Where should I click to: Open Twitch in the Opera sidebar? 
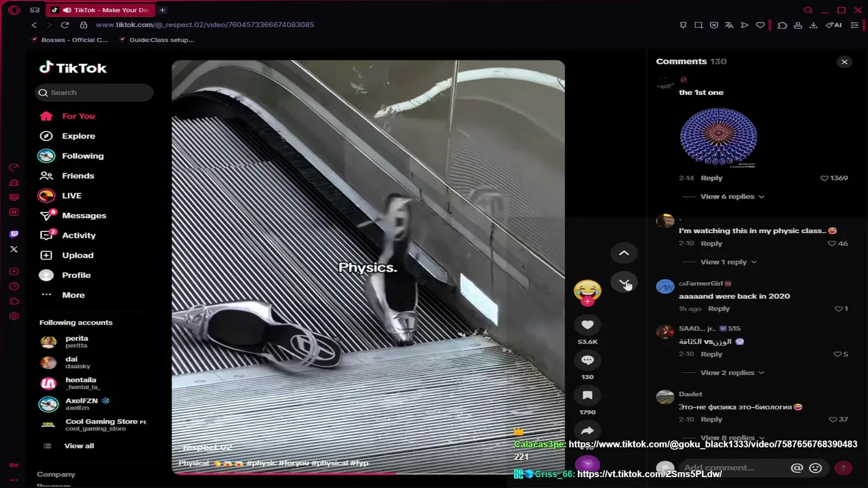pyautogui.click(x=14, y=235)
